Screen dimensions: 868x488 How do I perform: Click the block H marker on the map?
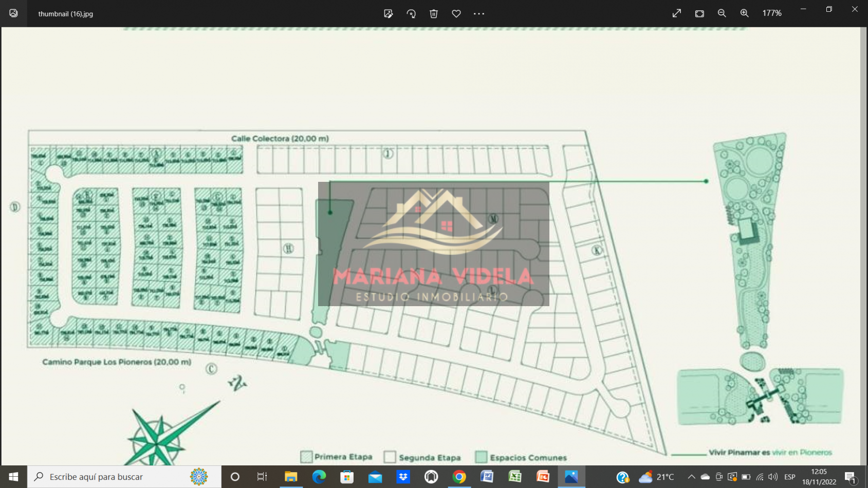[x=288, y=249]
